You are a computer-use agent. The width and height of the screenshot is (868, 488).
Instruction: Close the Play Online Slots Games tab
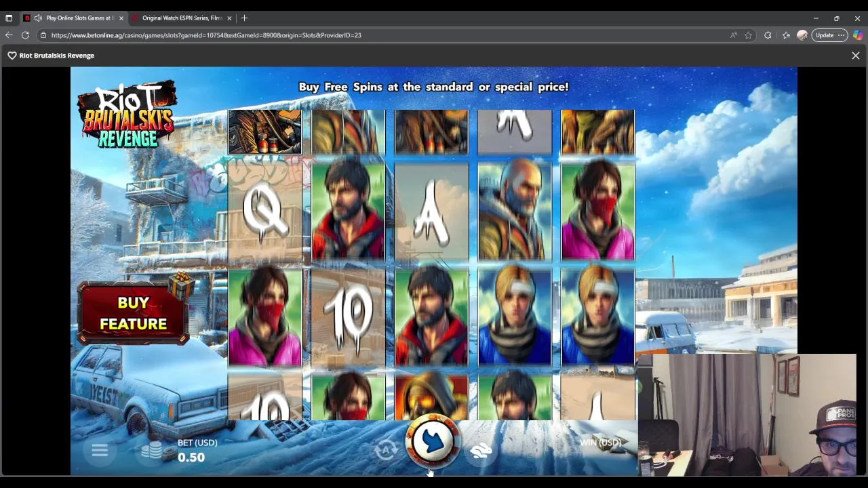(x=121, y=18)
